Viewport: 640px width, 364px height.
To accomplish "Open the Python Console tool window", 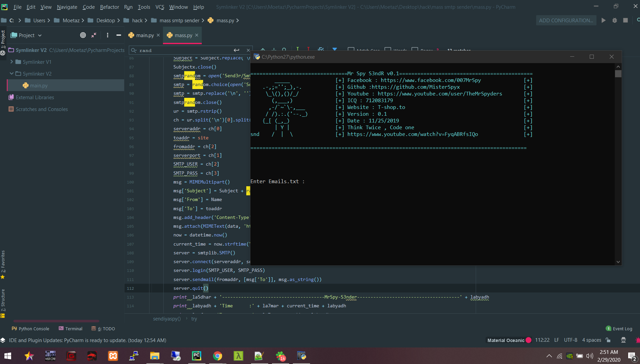I will pos(30,329).
